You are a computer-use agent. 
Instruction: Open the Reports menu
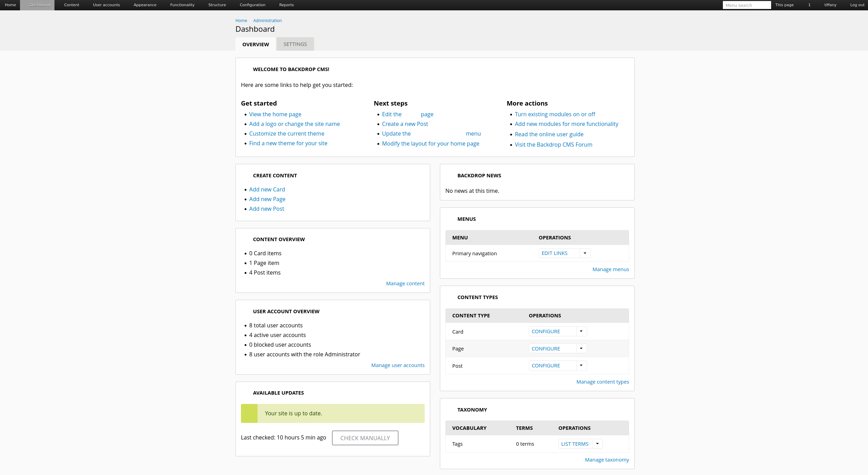[286, 5]
